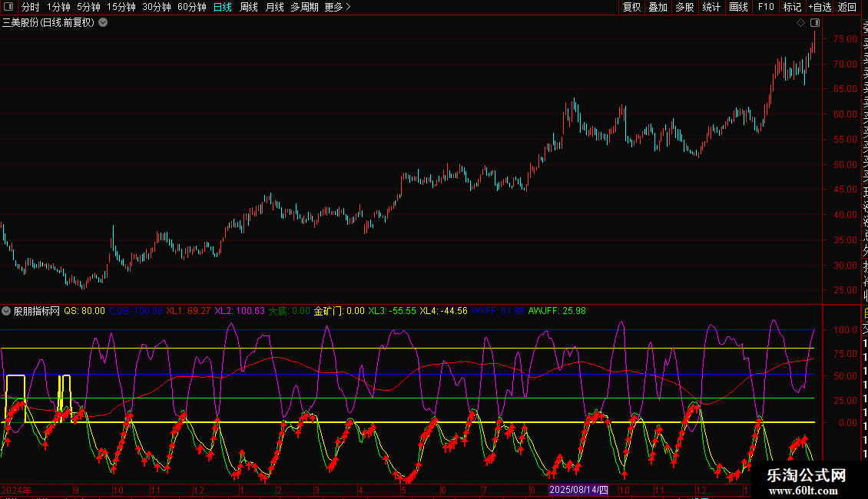This screenshot has width=868, height=499.
Task: Click the 25.00 price axis label
Action: (845, 290)
